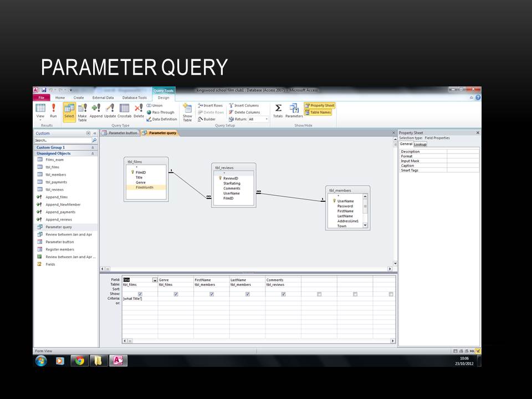
Task: Uncheck Show box for Genre column
Action: pyautogui.click(x=176, y=294)
